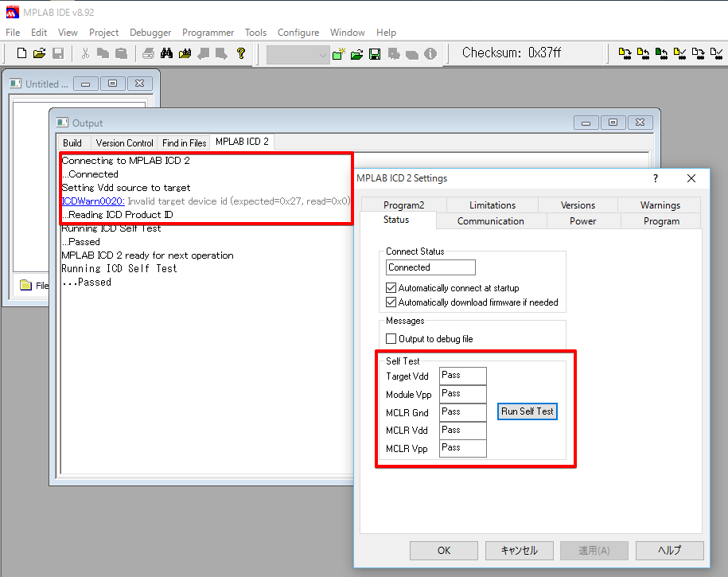Click the Find binoculars icon
Viewport: 728px width, 577px height.
[x=166, y=53]
